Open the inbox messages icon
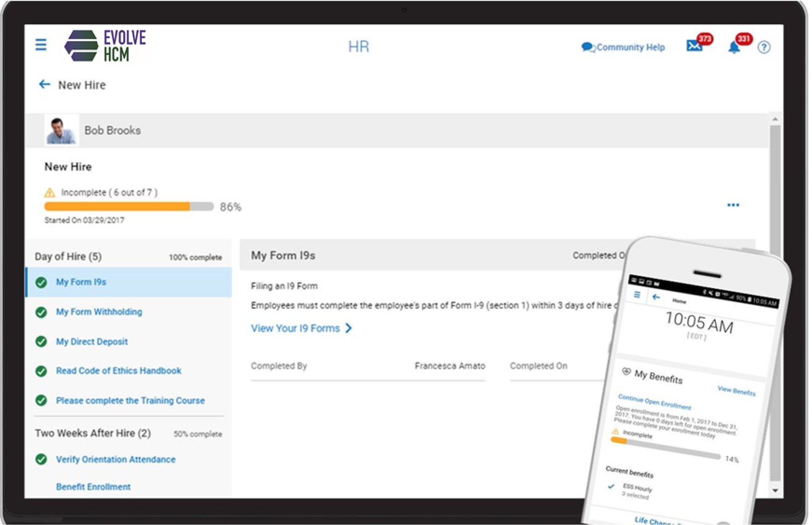Screen dimensions: 812x525 coord(695,47)
